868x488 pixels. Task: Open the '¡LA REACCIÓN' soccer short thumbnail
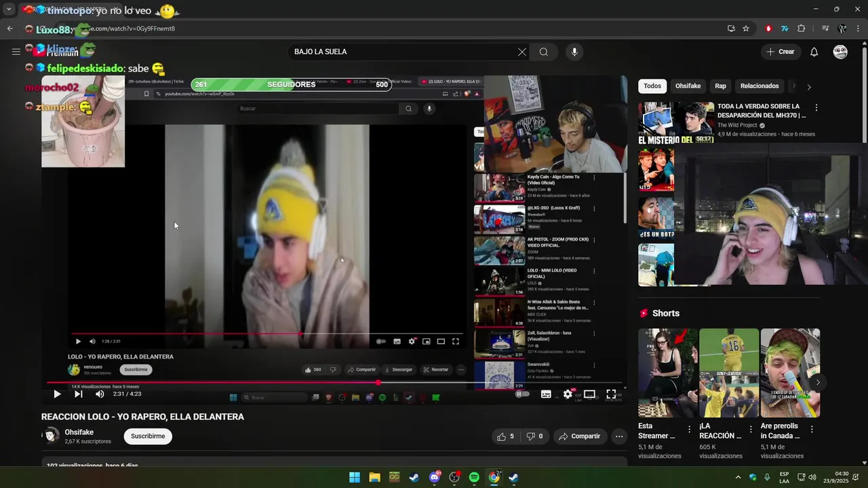pyautogui.click(x=729, y=373)
